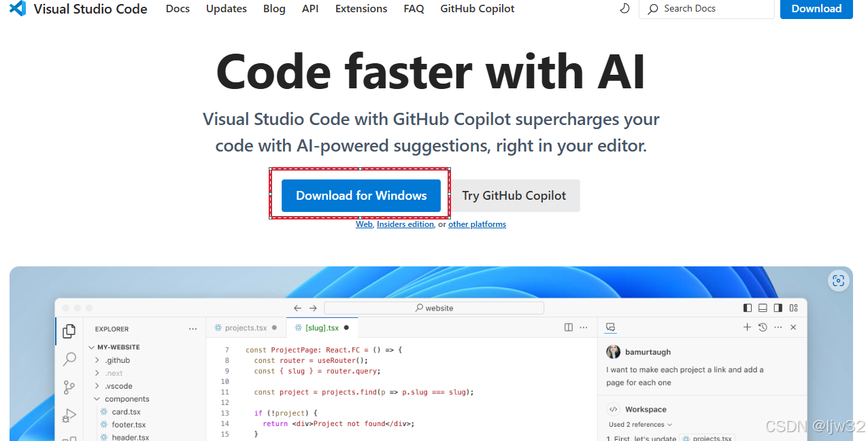The image size is (868, 441).
Task: Click the magnifier icon in Search Docs
Action: tap(653, 9)
